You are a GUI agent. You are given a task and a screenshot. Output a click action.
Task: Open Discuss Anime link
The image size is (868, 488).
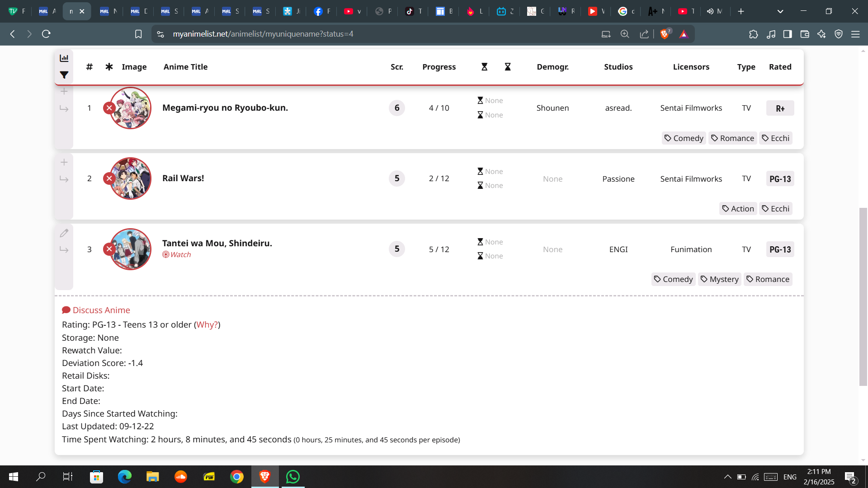click(96, 310)
